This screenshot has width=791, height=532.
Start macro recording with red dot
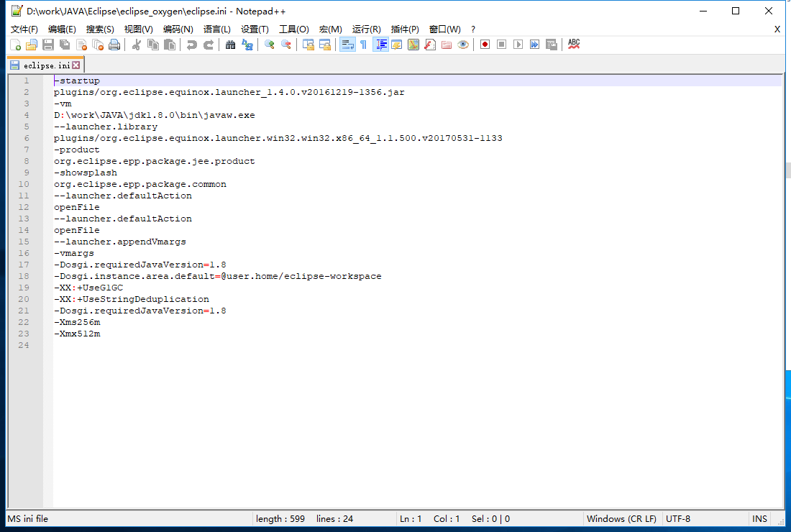pyautogui.click(x=485, y=45)
